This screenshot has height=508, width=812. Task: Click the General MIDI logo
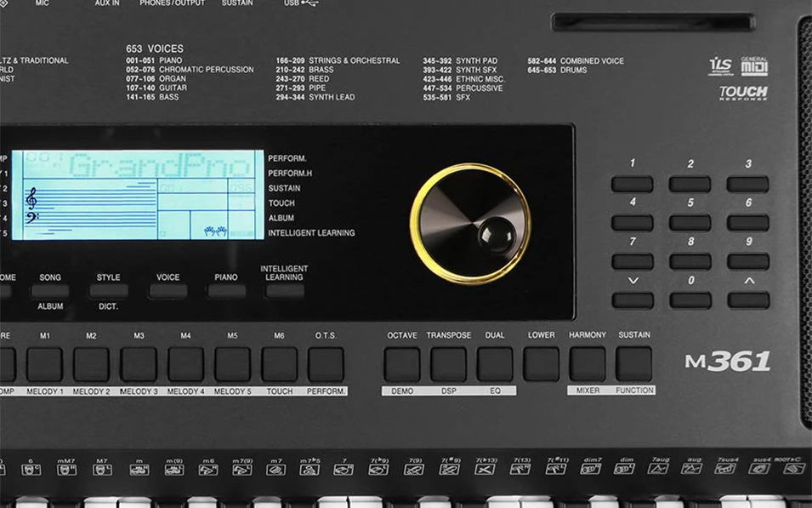pos(754,66)
